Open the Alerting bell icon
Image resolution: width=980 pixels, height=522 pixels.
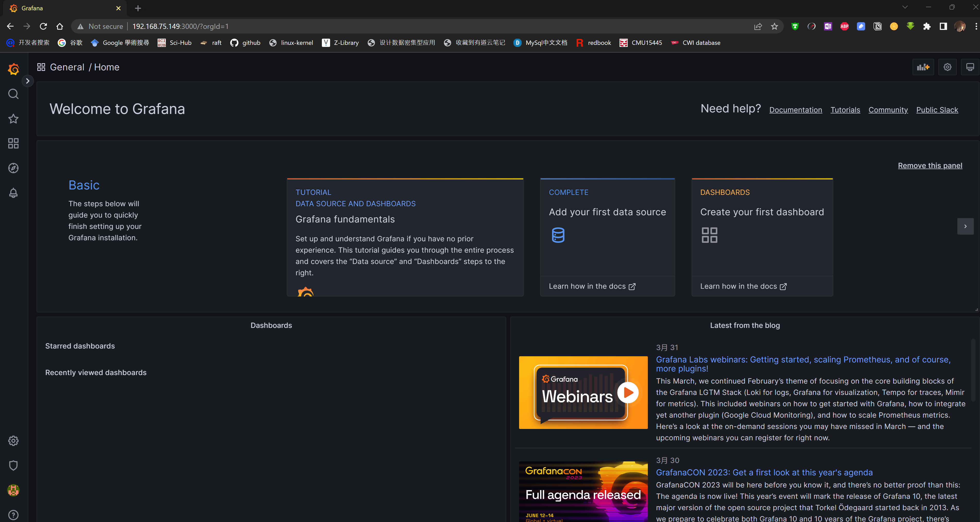pos(13,193)
